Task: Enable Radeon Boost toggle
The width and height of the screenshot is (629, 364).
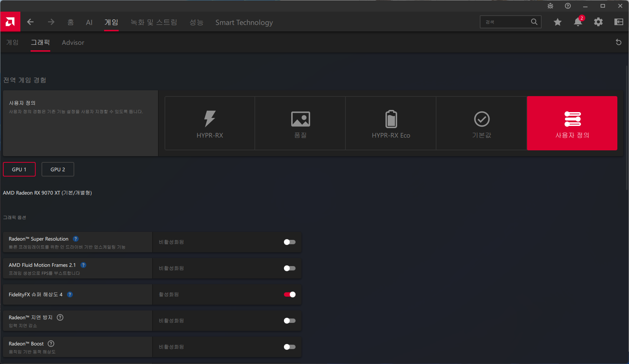Action: coord(290,347)
